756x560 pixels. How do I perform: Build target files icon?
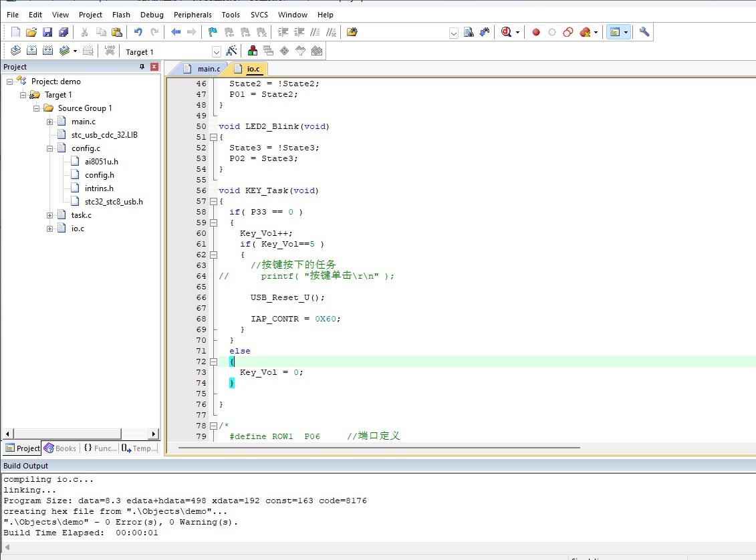coord(32,51)
